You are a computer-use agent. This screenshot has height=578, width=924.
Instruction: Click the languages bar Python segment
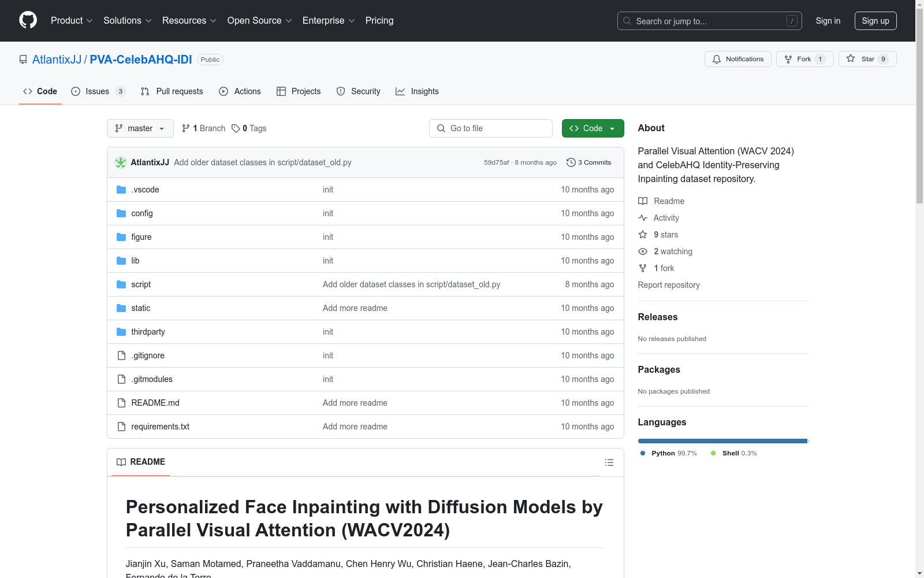pos(722,441)
